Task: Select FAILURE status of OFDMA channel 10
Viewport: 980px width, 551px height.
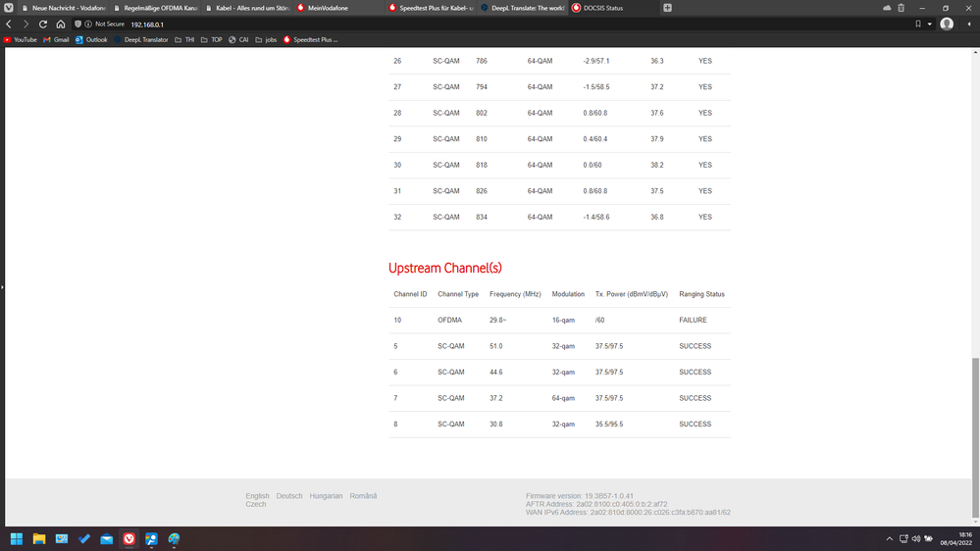Action: (x=694, y=320)
